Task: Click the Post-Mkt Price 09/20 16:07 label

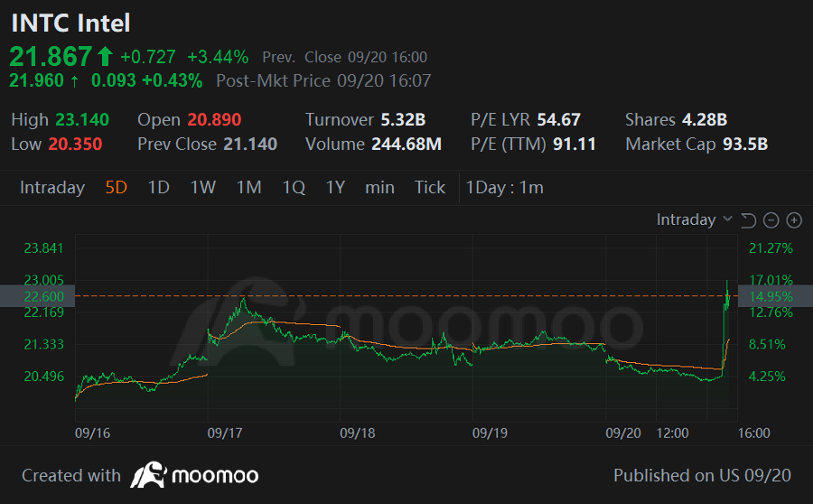Action: [323, 81]
